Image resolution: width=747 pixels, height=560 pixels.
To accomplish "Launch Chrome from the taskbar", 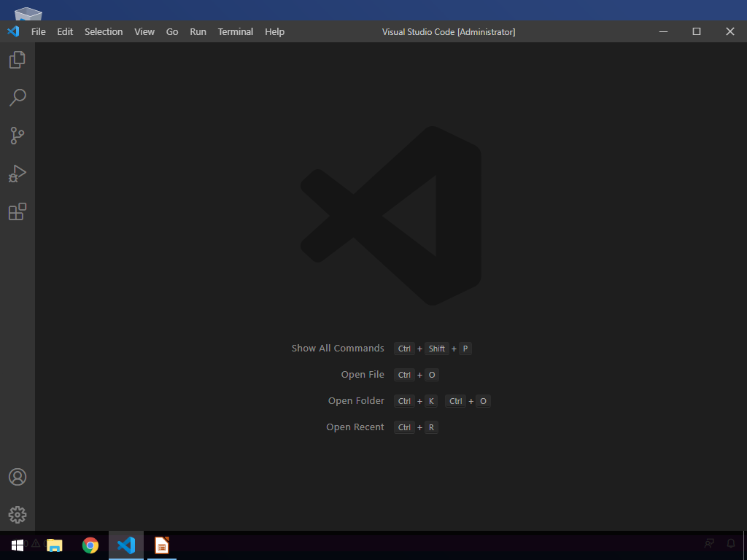I will tap(90, 545).
